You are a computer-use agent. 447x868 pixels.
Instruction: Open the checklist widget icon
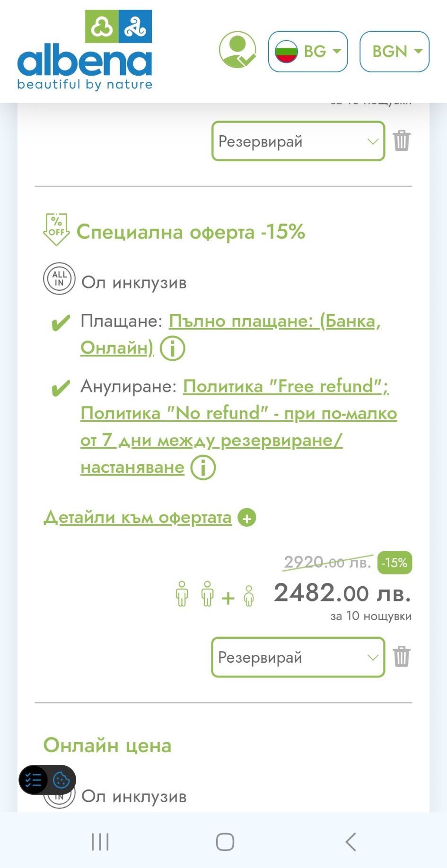click(x=33, y=780)
